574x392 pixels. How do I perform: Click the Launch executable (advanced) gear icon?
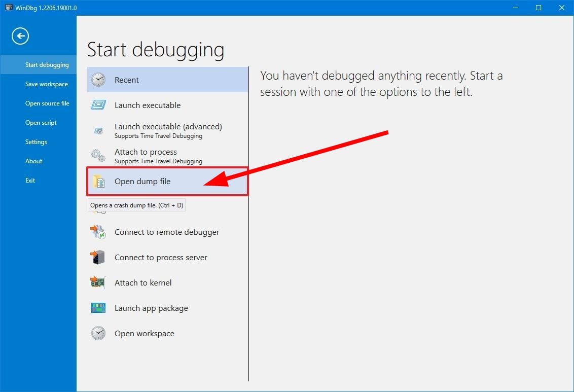(x=98, y=131)
